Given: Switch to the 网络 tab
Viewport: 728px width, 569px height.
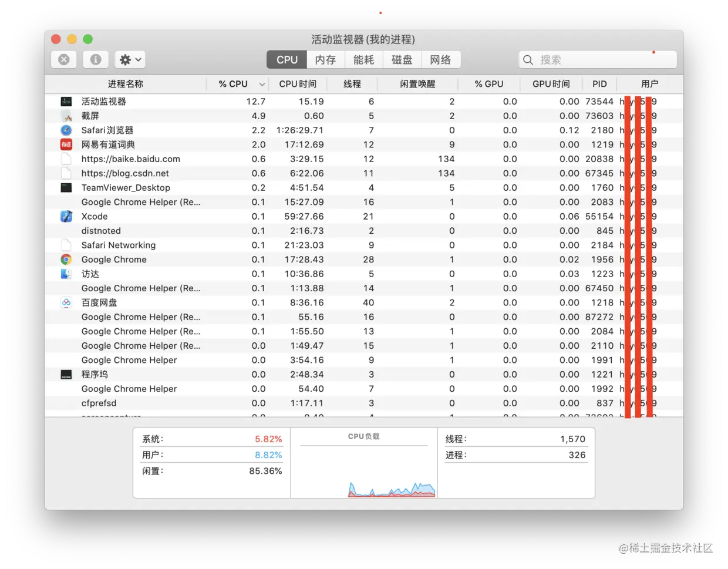Looking at the screenshot, I should coord(440,60).
